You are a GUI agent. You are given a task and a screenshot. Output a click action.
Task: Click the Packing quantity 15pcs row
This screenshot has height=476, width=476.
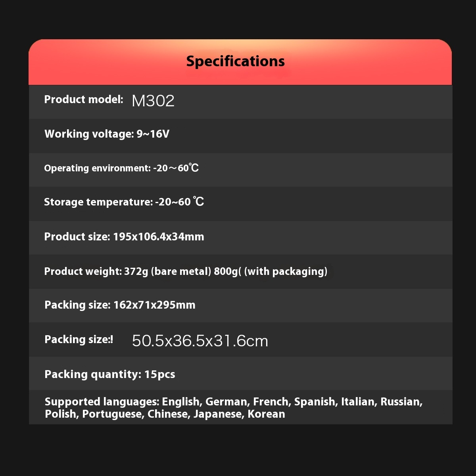(x=110, y=374)
